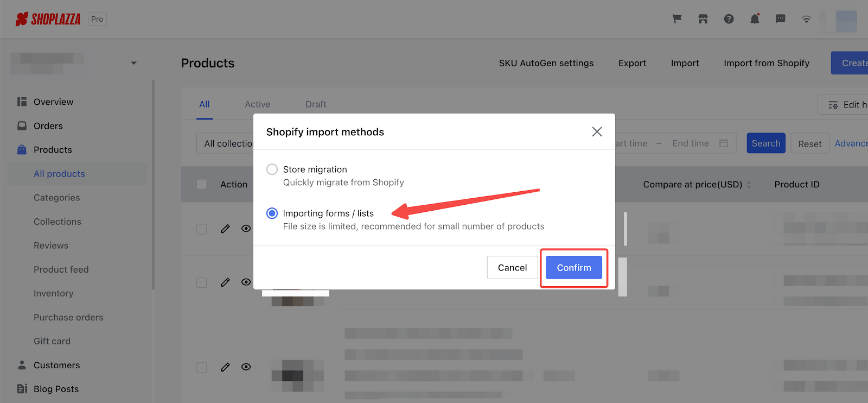Click the Blog Posts icon
Screen dimensions: 868x403
tap(22, 389)
